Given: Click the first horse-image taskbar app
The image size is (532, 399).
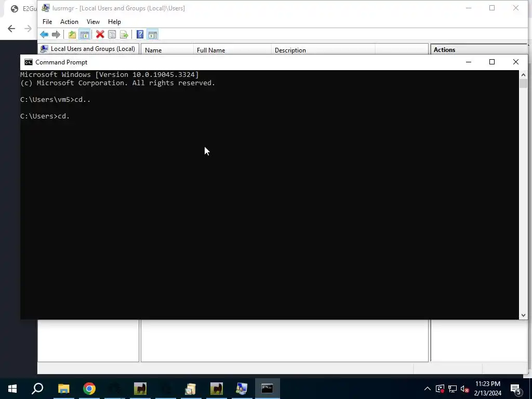Looking at the screenshot, I should (x=140, y=389).
